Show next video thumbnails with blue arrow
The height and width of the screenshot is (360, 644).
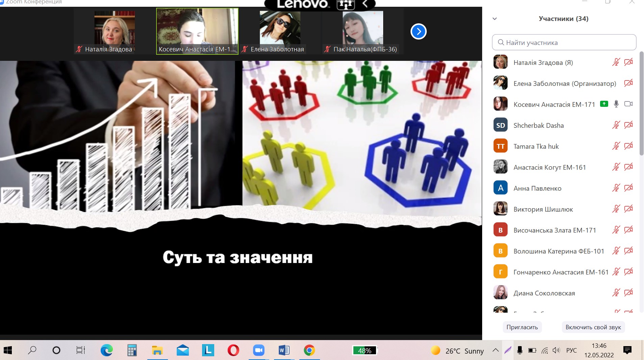[418, 31]
